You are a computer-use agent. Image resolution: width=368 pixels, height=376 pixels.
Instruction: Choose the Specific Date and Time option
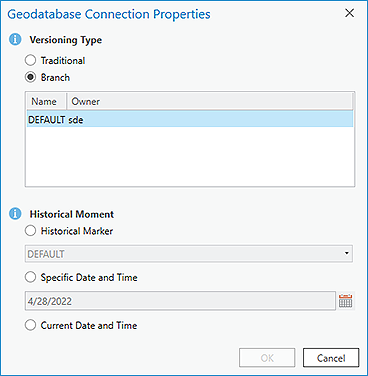[30, 277]
